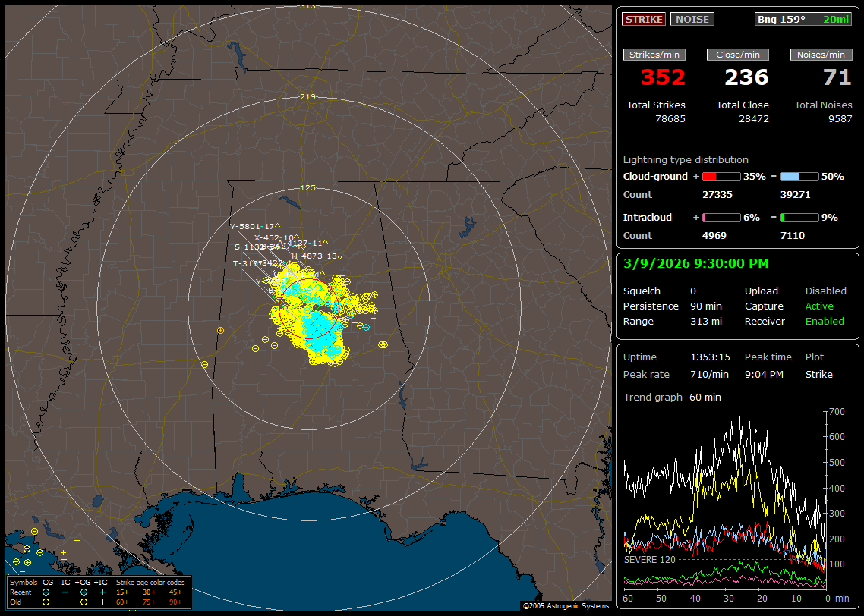The height and width of the screenshot is (616, 864).
Task: Click the Bng 159° bearing readout
Action: point(781,19)
